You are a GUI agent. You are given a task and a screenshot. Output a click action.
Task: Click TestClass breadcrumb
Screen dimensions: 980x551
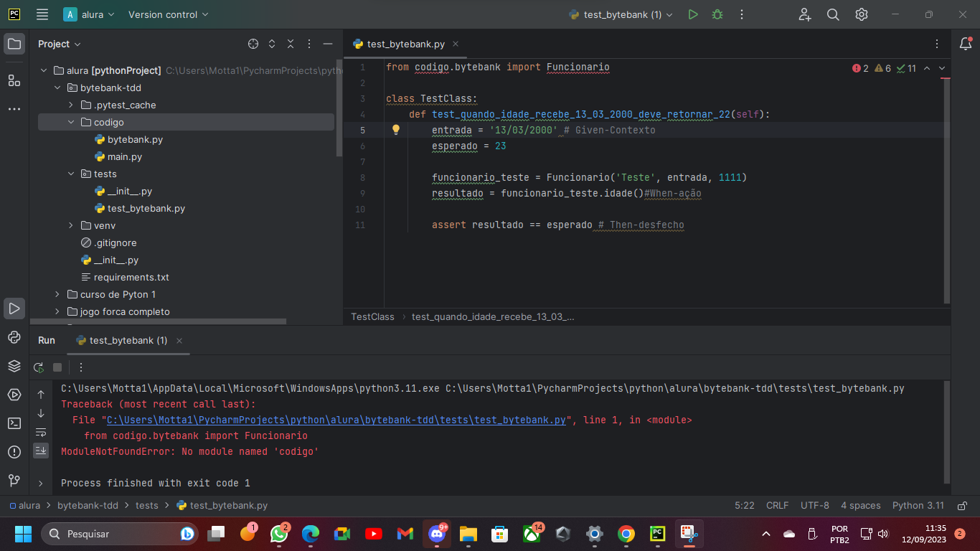click(372, 316)
